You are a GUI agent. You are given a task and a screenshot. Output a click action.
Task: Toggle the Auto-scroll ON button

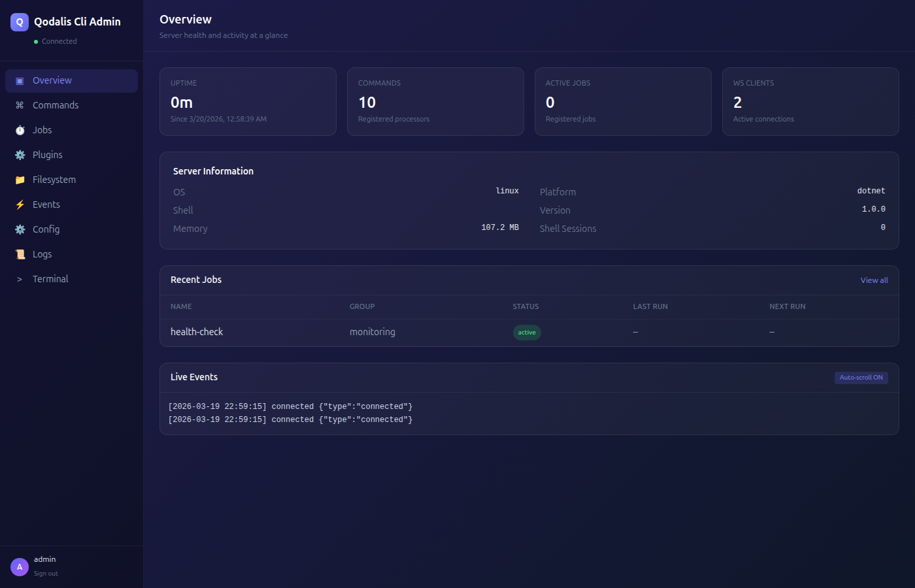[x=861, y=378]
